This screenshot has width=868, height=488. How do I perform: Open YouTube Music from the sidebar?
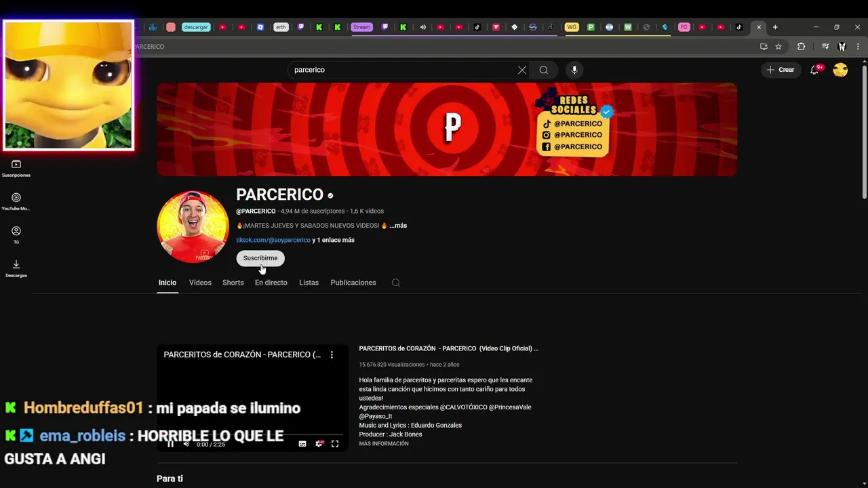click(16, 202)
